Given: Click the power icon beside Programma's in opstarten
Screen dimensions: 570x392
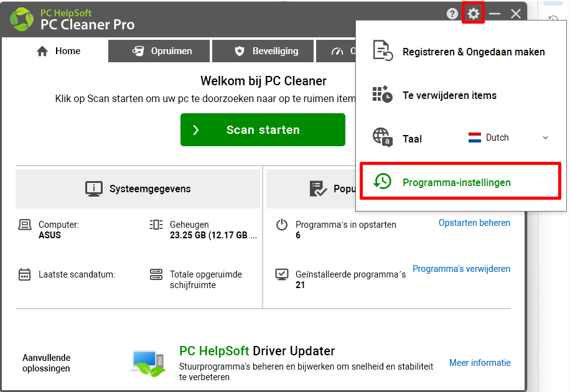Looking at the screenshot, I should (x=282, y=225).
